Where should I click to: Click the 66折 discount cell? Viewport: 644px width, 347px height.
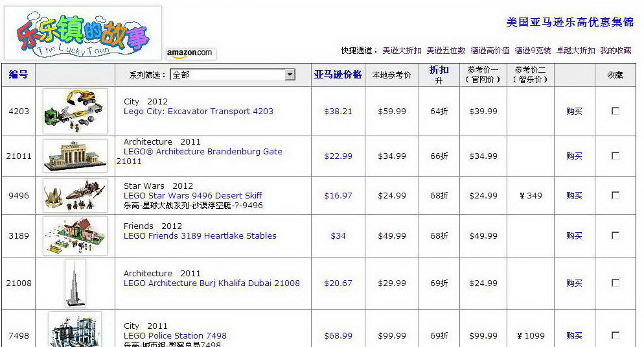click(439, 156)
